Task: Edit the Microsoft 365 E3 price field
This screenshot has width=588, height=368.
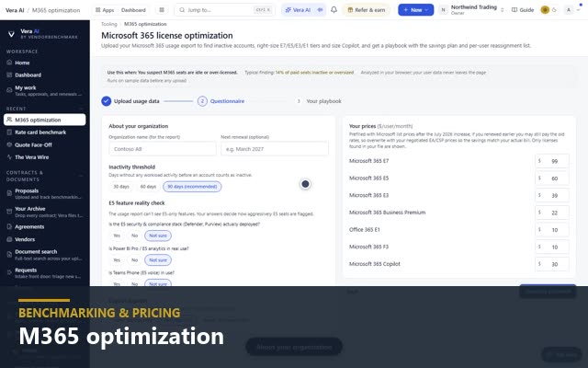Action: tap(552, 196)
